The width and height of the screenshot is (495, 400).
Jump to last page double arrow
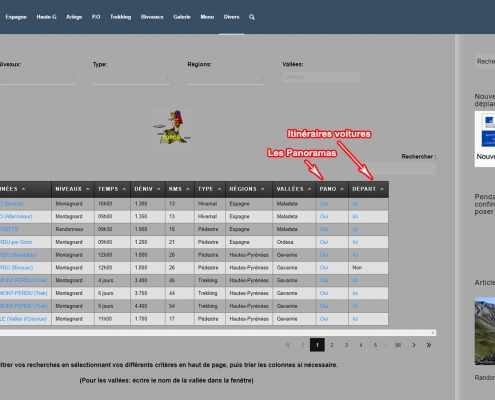[x=429, y=345]
